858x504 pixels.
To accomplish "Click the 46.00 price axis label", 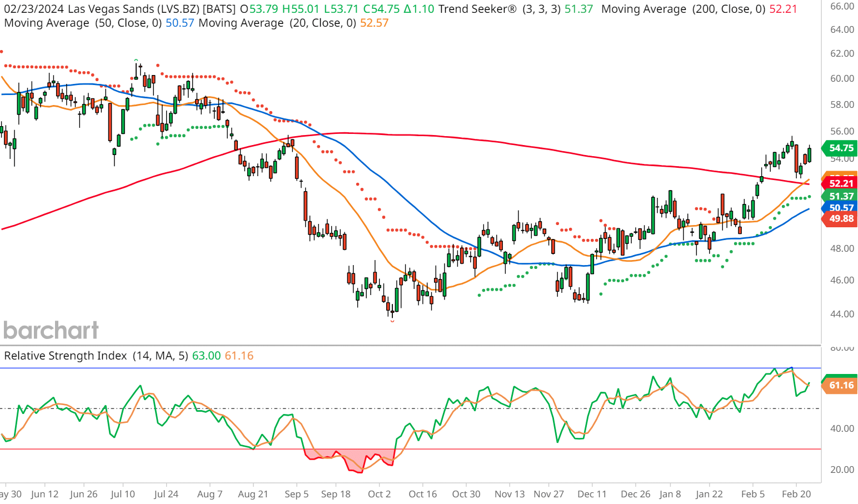I will 842,280.
